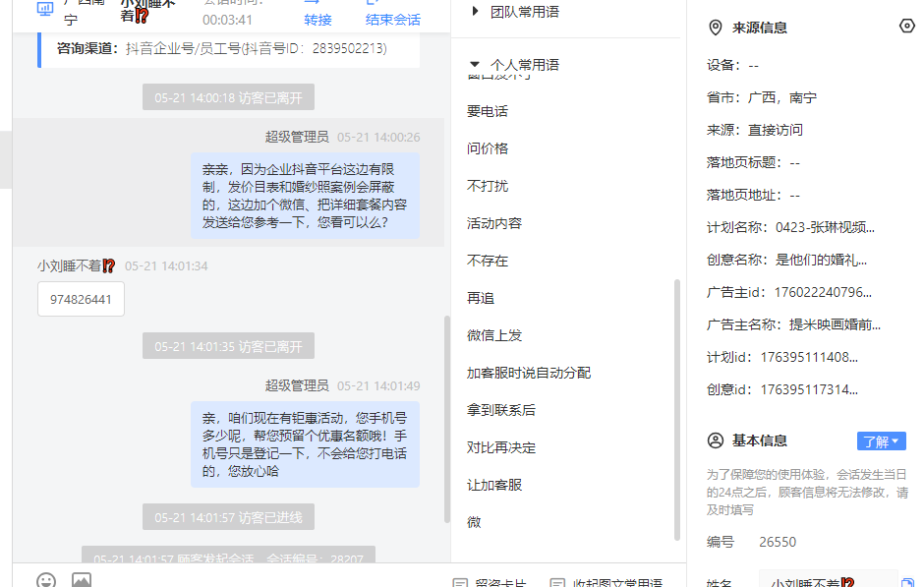Click the 咨询渠道 info line
Viewport: 924px width, 587px height.
point(221,48)
